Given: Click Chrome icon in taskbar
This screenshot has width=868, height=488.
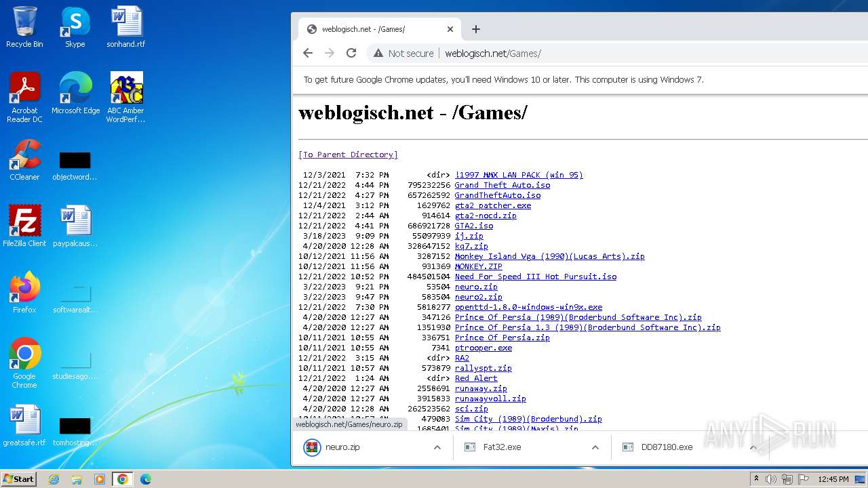Looking at the screenshot, I should pyautogui.click(x=122, y=479).
